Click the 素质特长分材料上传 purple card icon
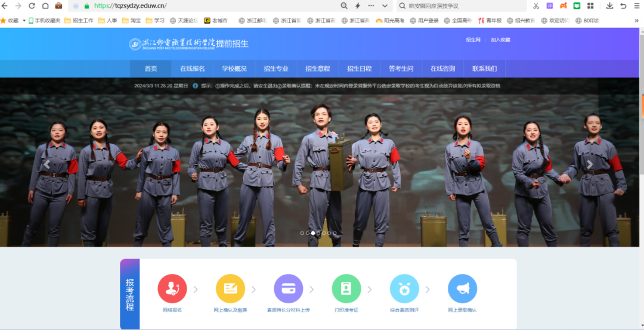Screen dimensions: 644x330 point(288,289)
